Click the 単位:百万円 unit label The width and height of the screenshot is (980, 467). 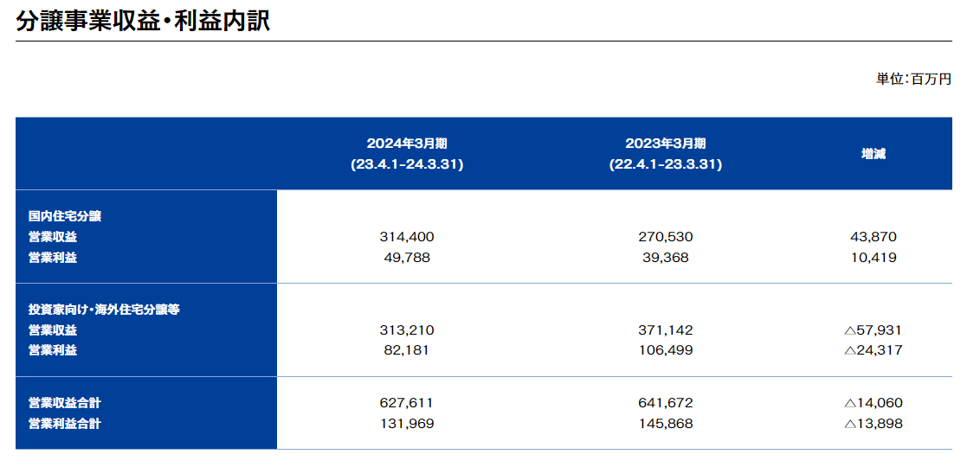[x=913, y=80]
